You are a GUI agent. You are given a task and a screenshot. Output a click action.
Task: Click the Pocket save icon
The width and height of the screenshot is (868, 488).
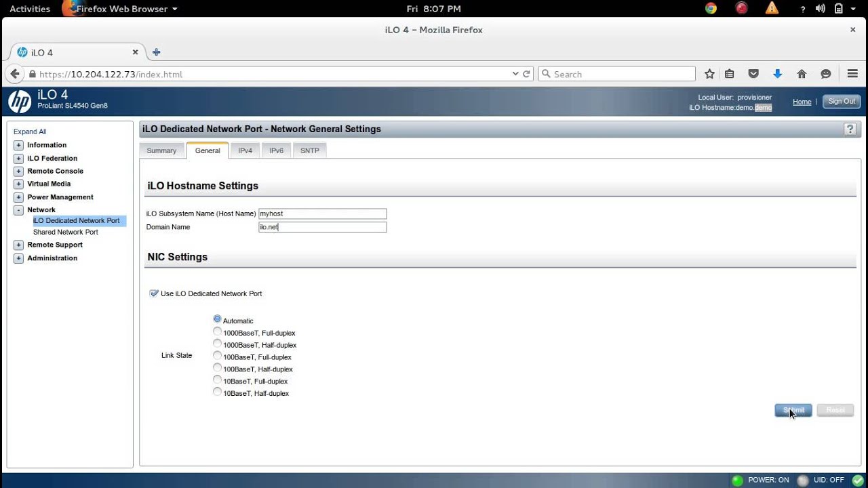click(x=753, y=74)
